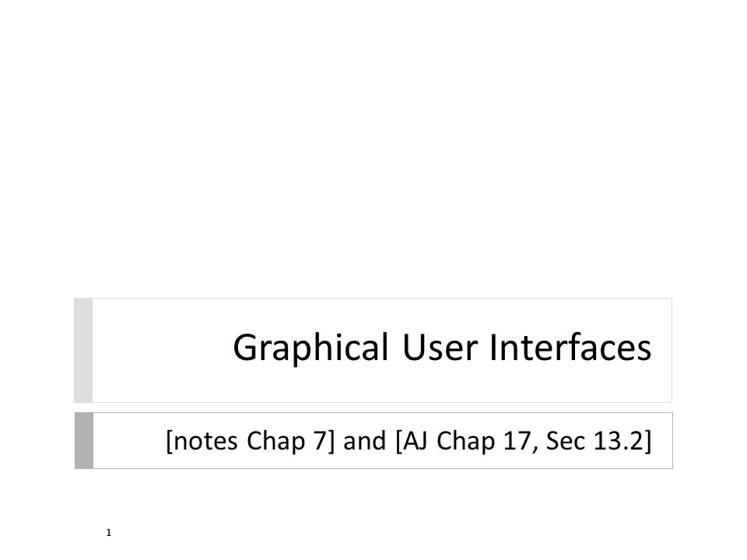Click the word Graphical in the title
Viewport: 747px width, 560px height.
[310, 348]
